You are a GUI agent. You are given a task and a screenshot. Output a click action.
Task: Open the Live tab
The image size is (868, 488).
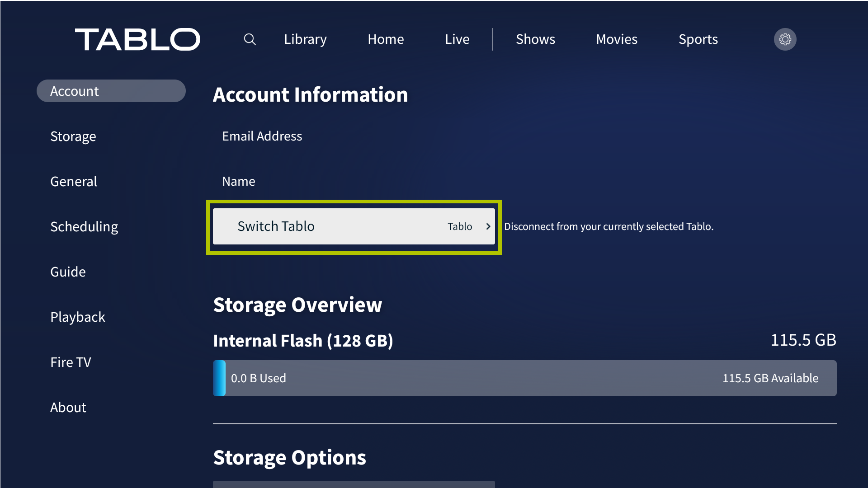(x=457, y=39)
